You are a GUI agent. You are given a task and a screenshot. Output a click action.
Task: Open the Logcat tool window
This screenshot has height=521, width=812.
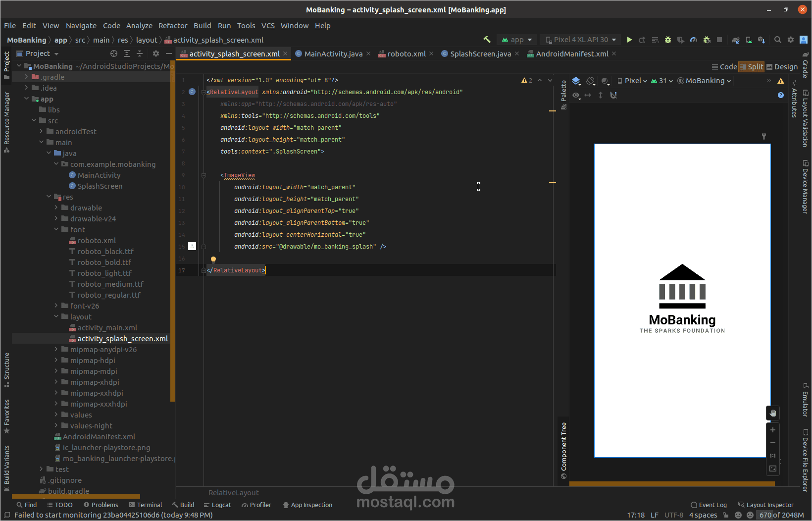click(x=217, y=505)
